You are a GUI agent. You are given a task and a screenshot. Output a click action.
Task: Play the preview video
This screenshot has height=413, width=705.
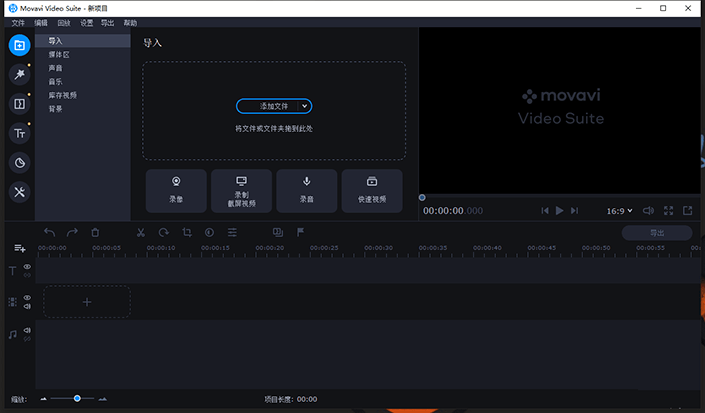pos(559,210)
